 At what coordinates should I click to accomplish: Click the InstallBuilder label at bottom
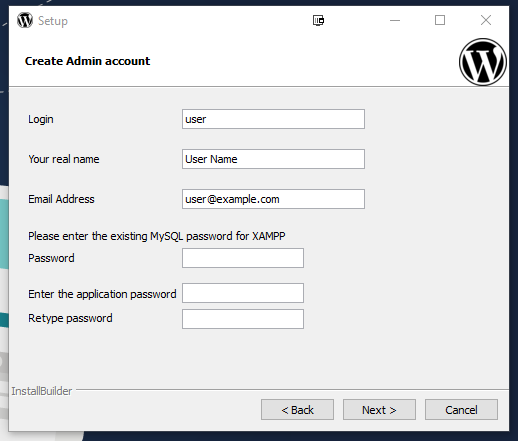click(42, 391)
